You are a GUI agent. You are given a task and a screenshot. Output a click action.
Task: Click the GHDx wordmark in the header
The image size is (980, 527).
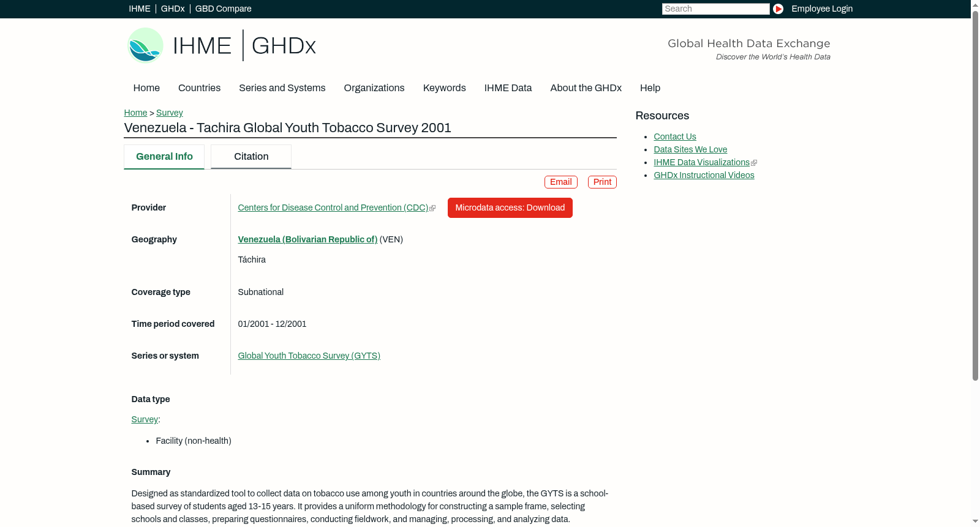click(284, 46)
